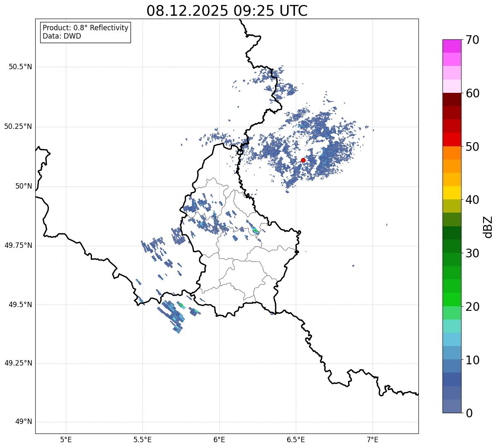The width and height of the screenshot is (498, 448).
Task: Click the green echo cell in eastern Luxembourg
Action: (x=256, y=230)
